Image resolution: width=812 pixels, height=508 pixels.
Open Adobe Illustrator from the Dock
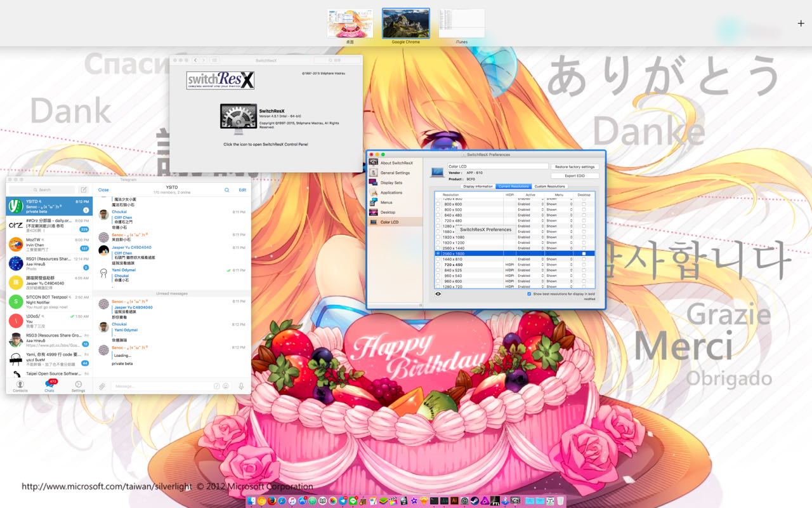[454, 501]
